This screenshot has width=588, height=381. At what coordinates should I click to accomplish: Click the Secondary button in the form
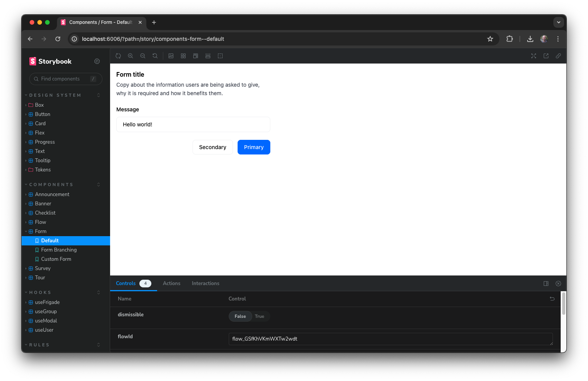[x=213, y=147]
